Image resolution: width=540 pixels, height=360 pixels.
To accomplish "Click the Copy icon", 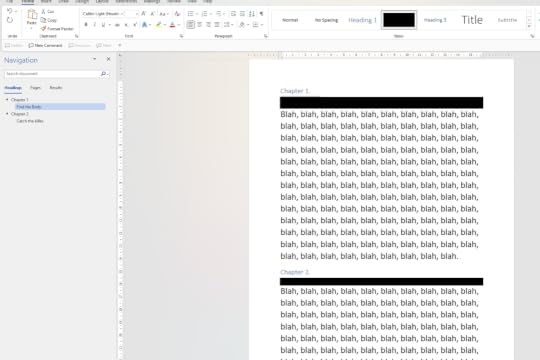I will (x=43, y=20).
